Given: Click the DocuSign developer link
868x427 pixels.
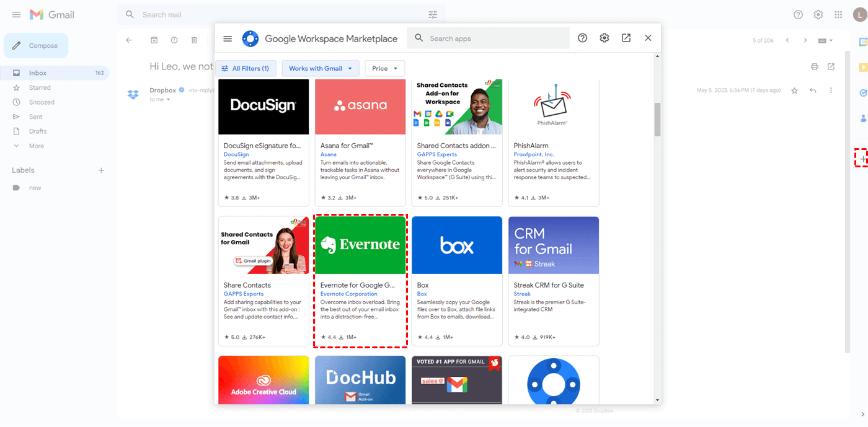Looking at the screenshot, I should pos(236,154).
